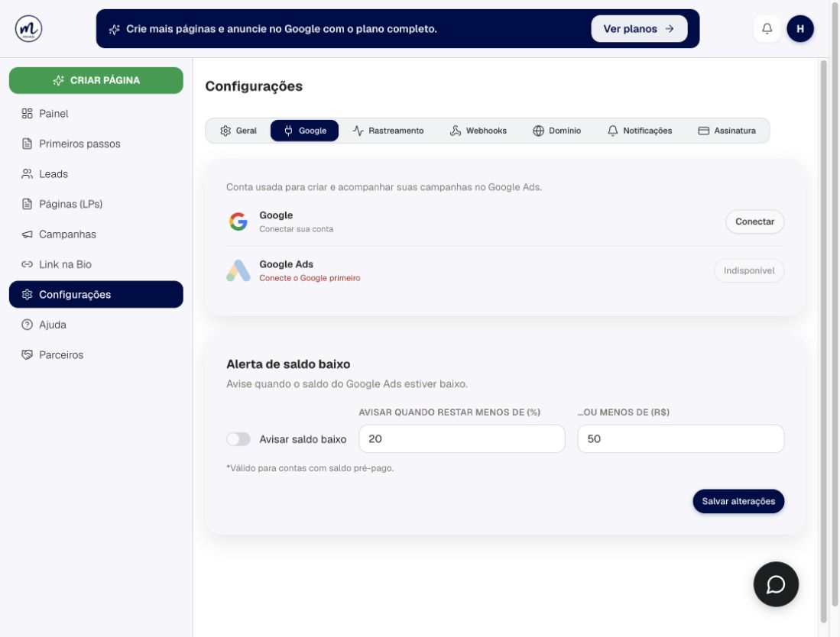Click the Campanhas megaphone icon

point(27,234)
